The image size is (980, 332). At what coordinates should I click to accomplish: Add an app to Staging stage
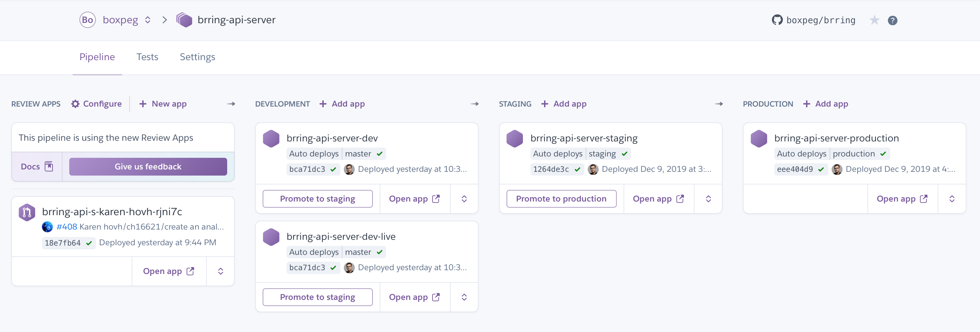point(564,104)
